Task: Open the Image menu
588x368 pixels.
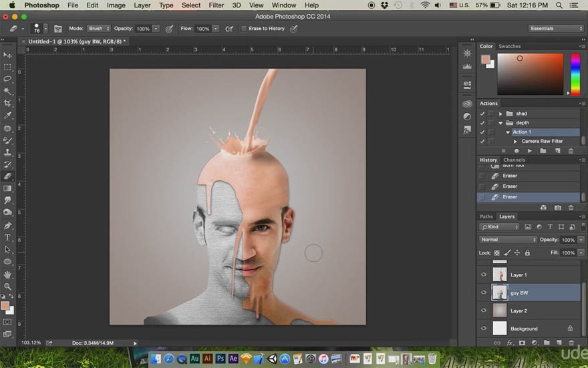Action: [x=116, y=5]
